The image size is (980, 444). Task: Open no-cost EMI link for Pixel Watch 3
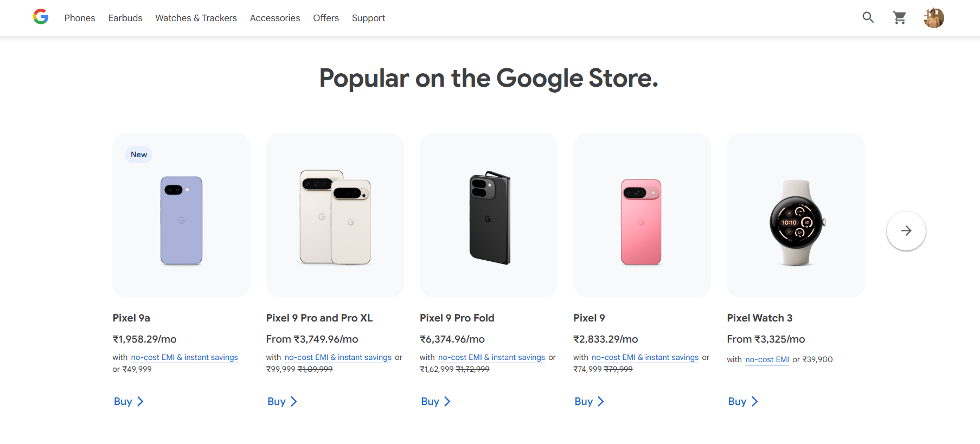click(x=766, y=359)
